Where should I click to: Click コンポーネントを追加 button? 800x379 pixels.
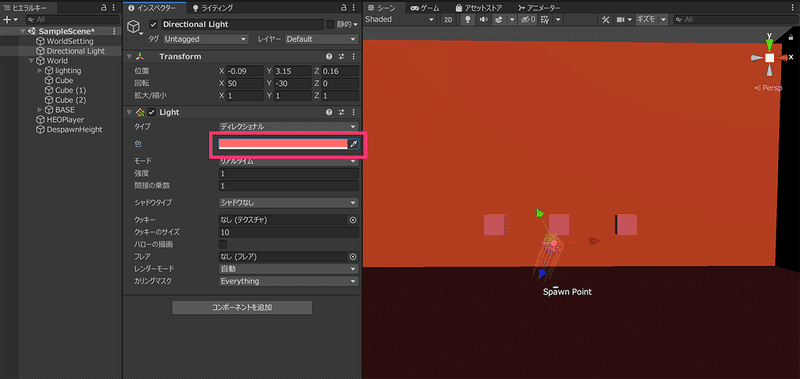click(242, 308)
